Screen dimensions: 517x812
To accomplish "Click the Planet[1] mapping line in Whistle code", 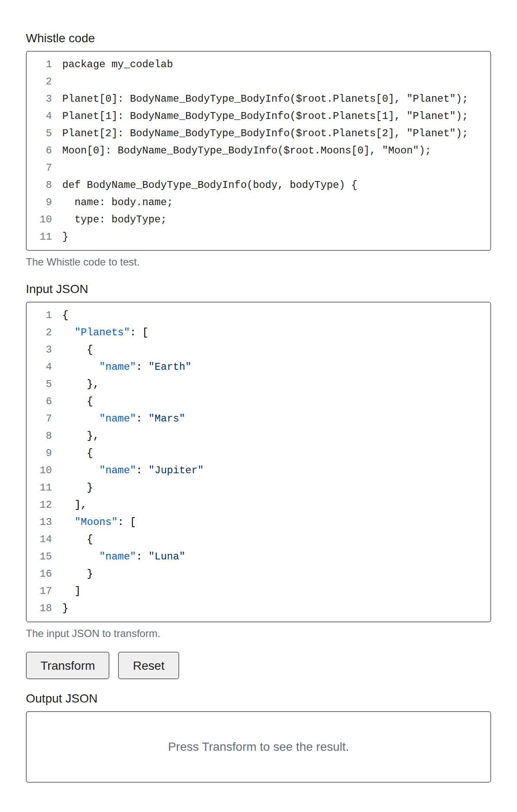I will [265, 116].
